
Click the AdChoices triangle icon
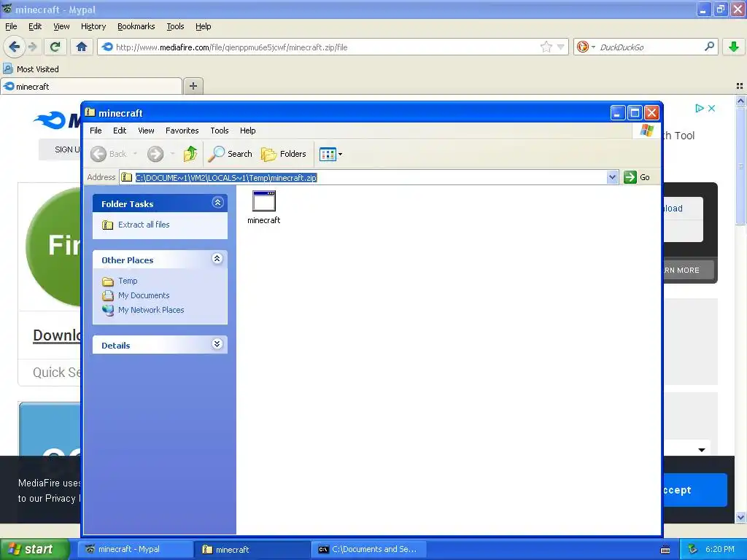[x=700, y=109]
